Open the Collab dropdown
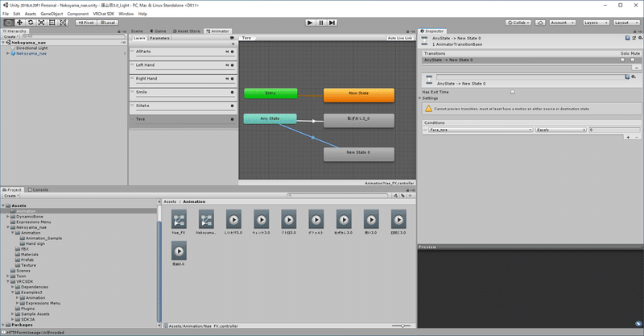The height and width of the screenshot is (336, 644). [x=518, y=23]
